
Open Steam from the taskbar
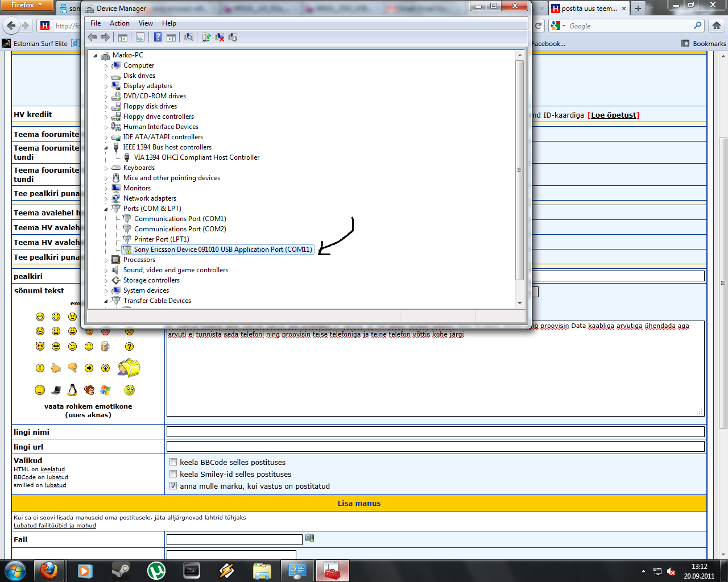(x=121, y=570)
